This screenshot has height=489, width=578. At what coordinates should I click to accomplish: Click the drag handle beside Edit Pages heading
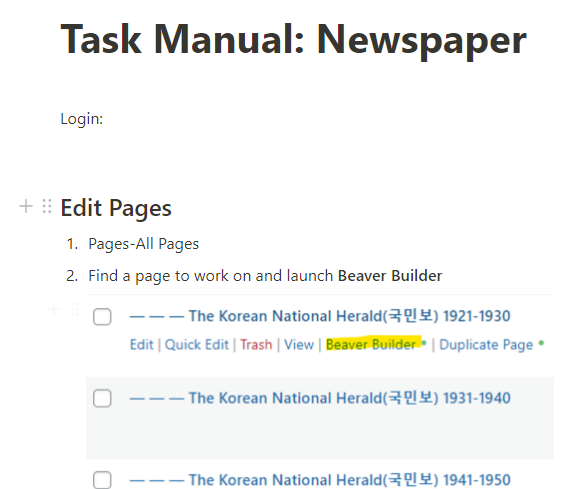[47, 206]
